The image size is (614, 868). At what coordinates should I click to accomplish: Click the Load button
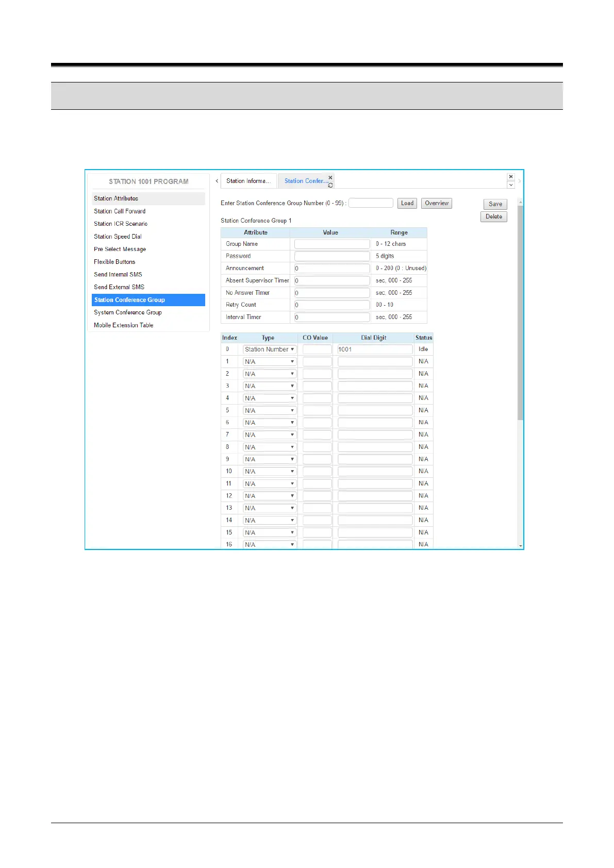click(407, 203)
